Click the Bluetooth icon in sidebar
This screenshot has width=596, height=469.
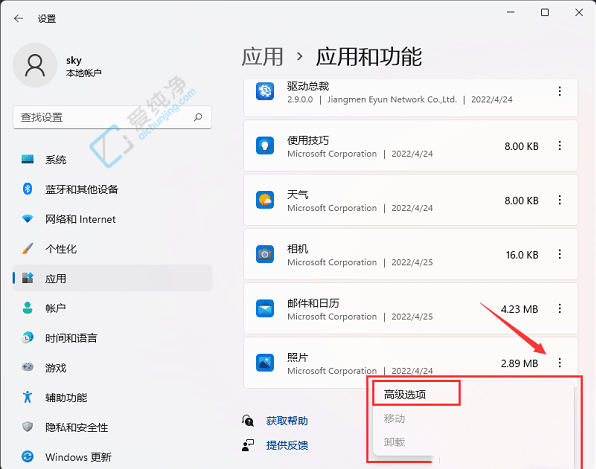point(27,189)
